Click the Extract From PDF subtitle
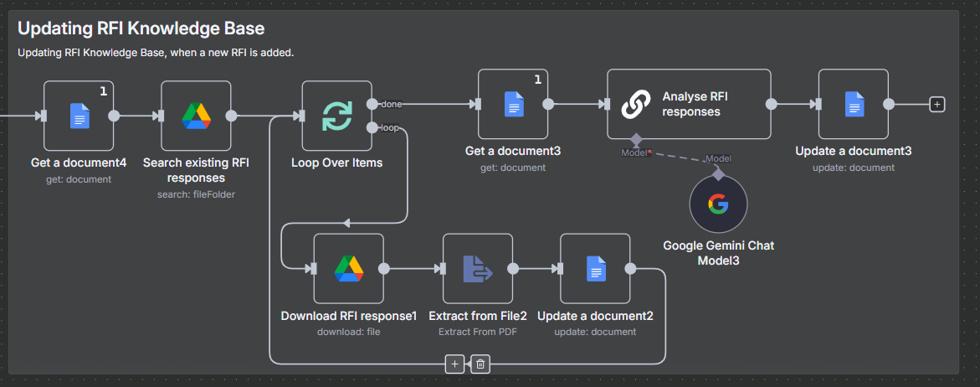980x387 pixels. click(x=478, y=332)
